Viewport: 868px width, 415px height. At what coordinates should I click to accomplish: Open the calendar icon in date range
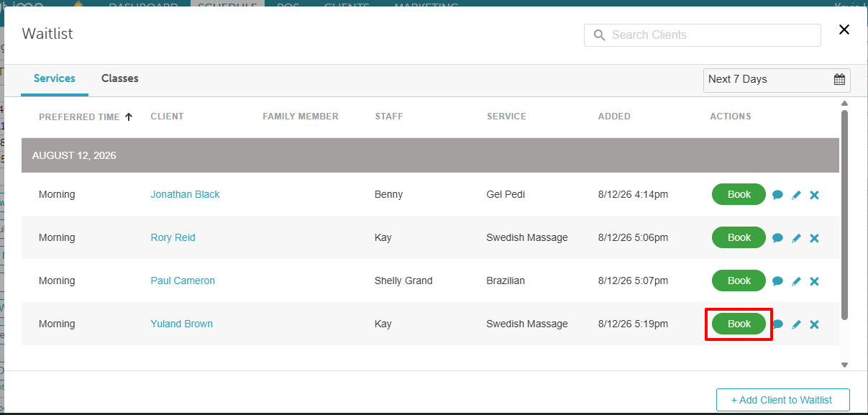coord(839,80)
